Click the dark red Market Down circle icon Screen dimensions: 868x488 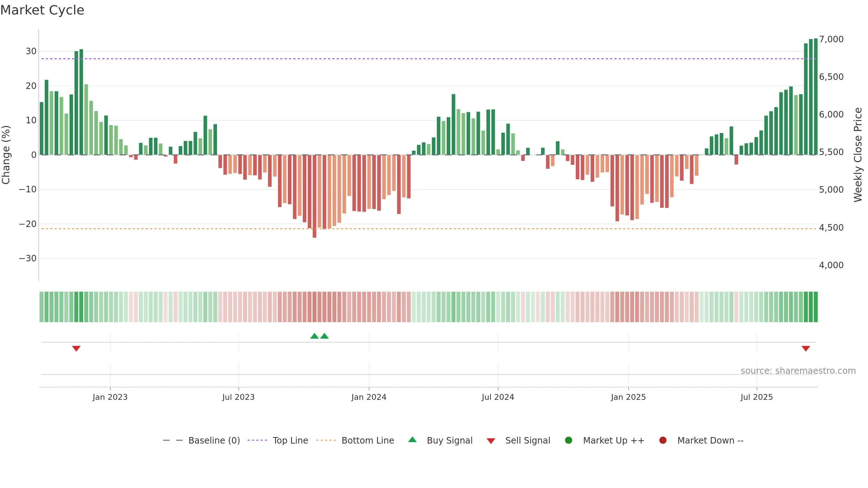[663, 440]
